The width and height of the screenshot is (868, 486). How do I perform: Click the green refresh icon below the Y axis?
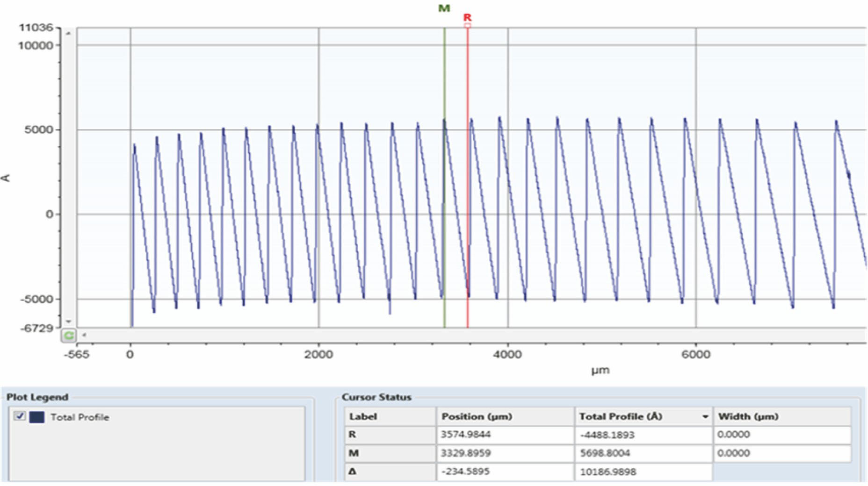[68, 335]
